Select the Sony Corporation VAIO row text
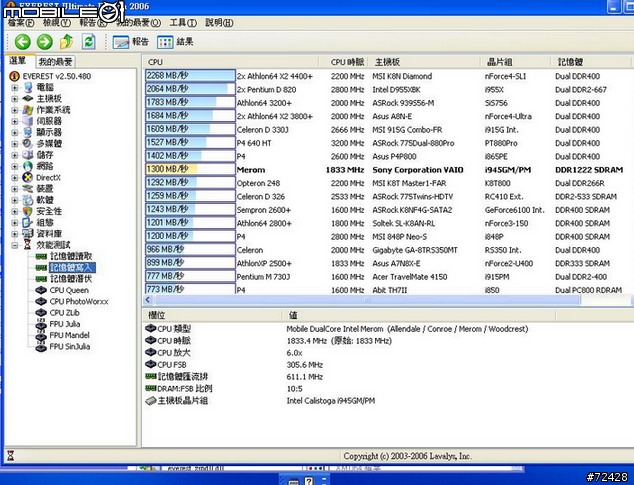Image resolution: width=634 pixels, height=485 pixels. pyautogui.click(x=418, y=170)
